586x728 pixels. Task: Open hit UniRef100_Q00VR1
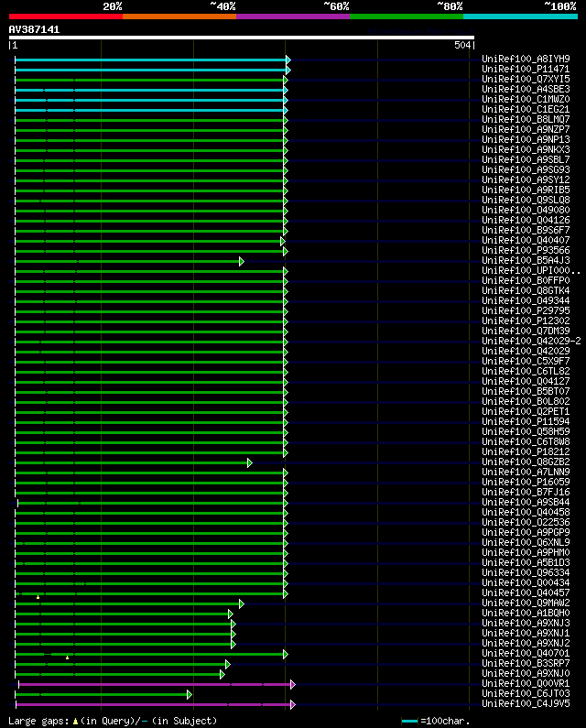point(526,683)
